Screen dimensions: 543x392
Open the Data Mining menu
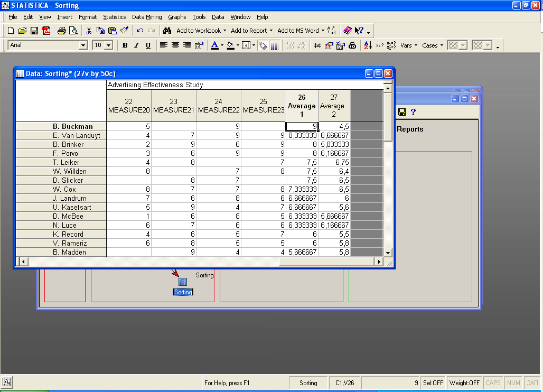click(147, 17)
